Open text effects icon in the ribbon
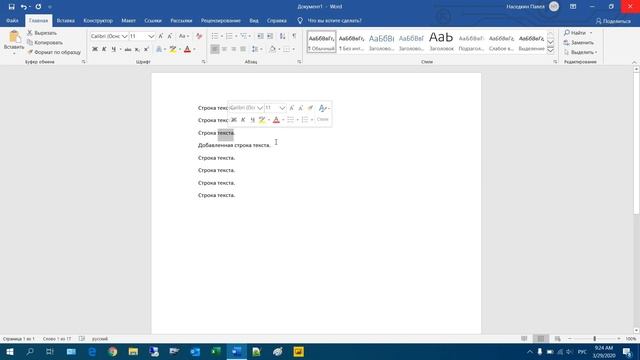Viewport: 640px width, 360px height. pyautogui.click(x=159, y=49)
